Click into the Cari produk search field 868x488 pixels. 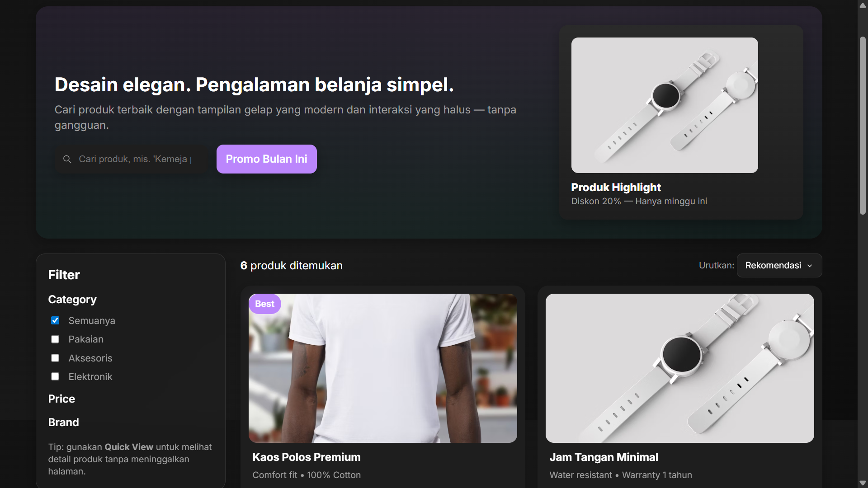(x=135, y=159)
